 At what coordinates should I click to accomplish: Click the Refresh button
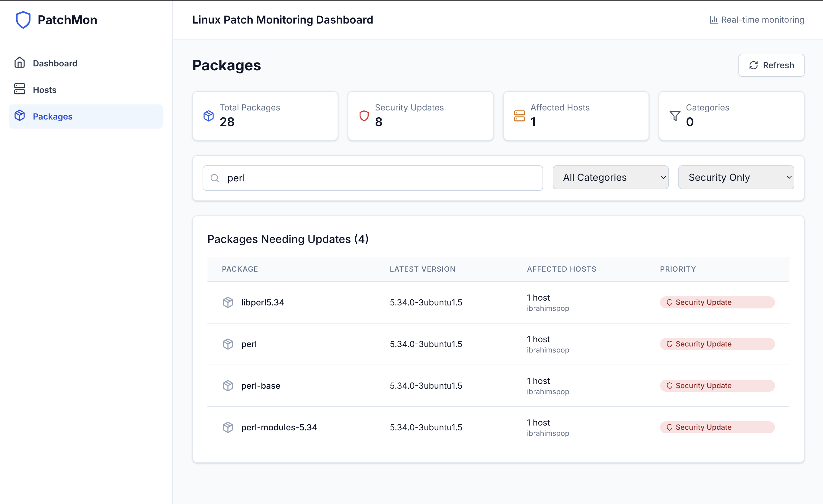coord(771,65)
